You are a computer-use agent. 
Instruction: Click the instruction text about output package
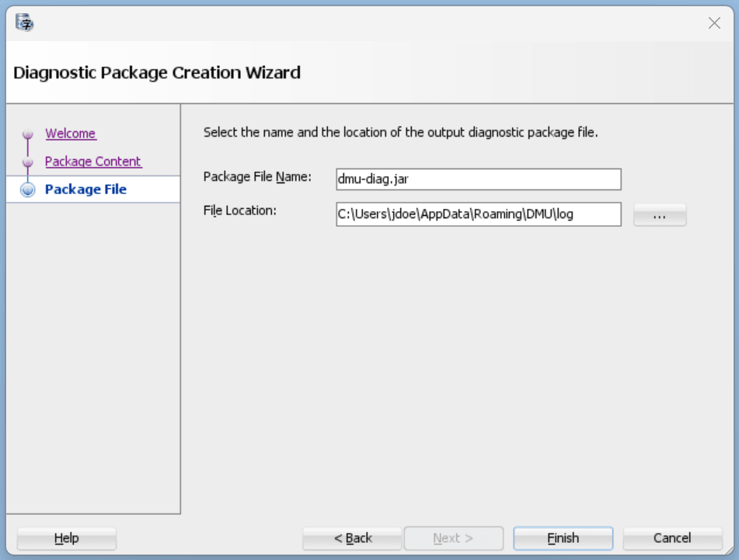pos(401,132)
